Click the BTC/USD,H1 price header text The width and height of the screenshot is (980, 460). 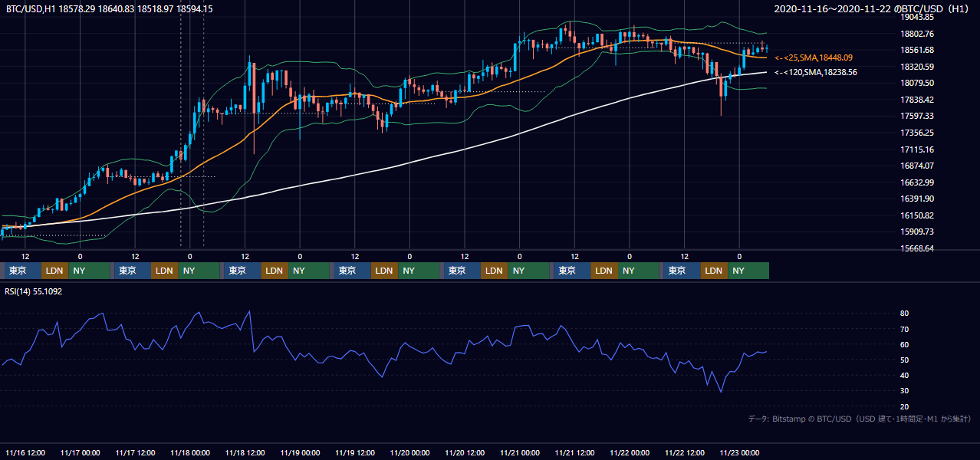click(110, 8)
